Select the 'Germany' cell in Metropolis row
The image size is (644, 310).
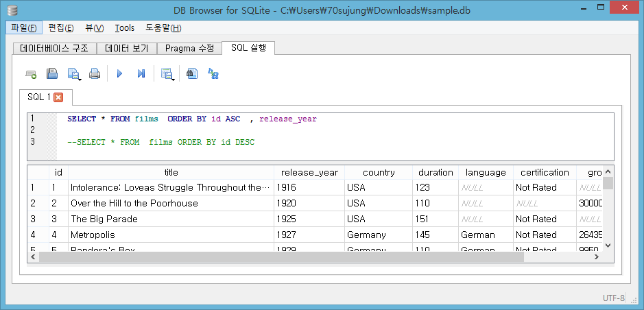point(379,235)
